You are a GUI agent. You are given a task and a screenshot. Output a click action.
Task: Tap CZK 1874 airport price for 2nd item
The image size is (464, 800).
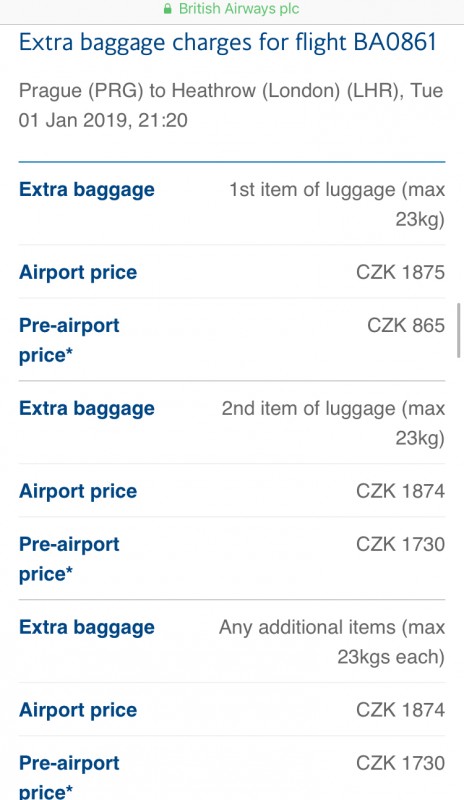(x=400, y=491)
